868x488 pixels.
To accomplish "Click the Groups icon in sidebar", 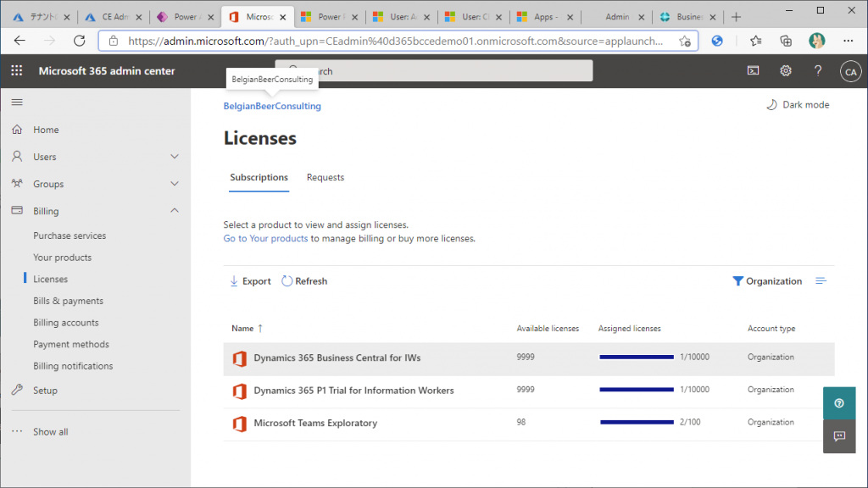I will [17, 184].
